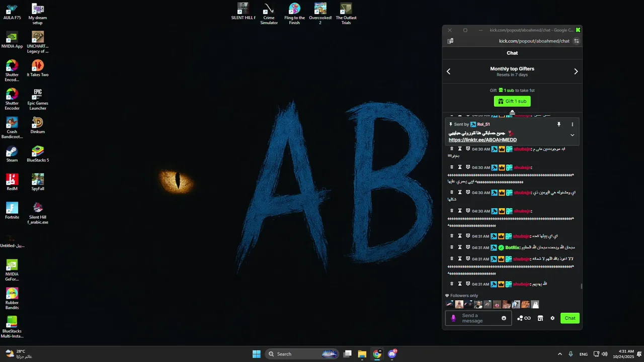Open SpyFall desktop icon
The height and width of the screenshot is (362, 644).
coord(38,183)
